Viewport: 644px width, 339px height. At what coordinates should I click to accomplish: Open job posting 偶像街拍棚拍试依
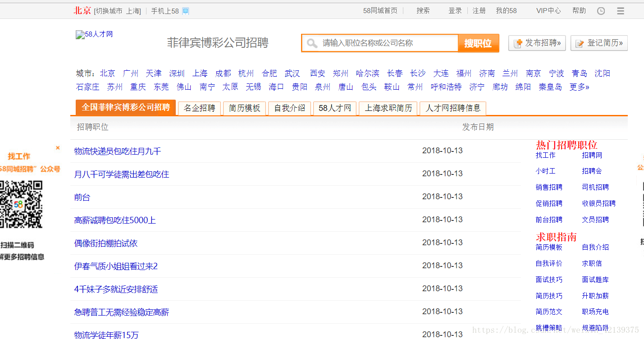tap(106, 243)
